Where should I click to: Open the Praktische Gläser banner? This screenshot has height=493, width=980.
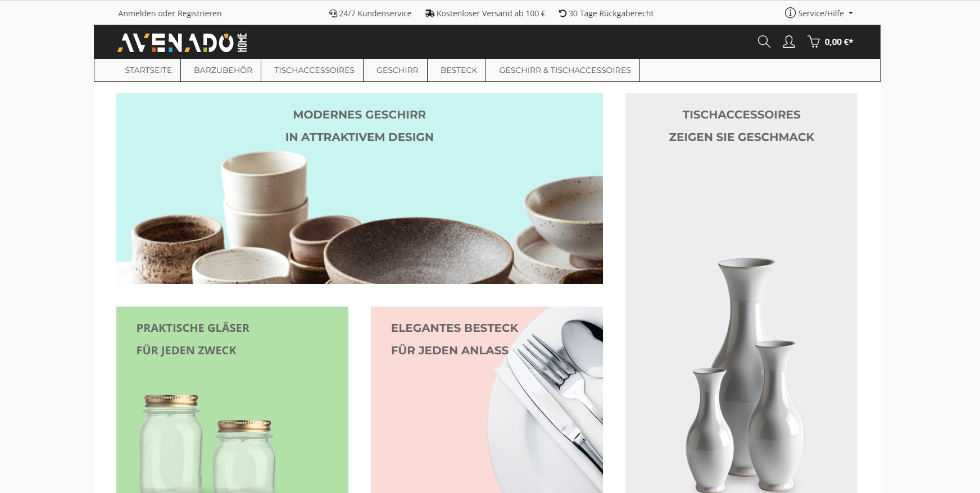pyautogui.click(x=232, y=400)
